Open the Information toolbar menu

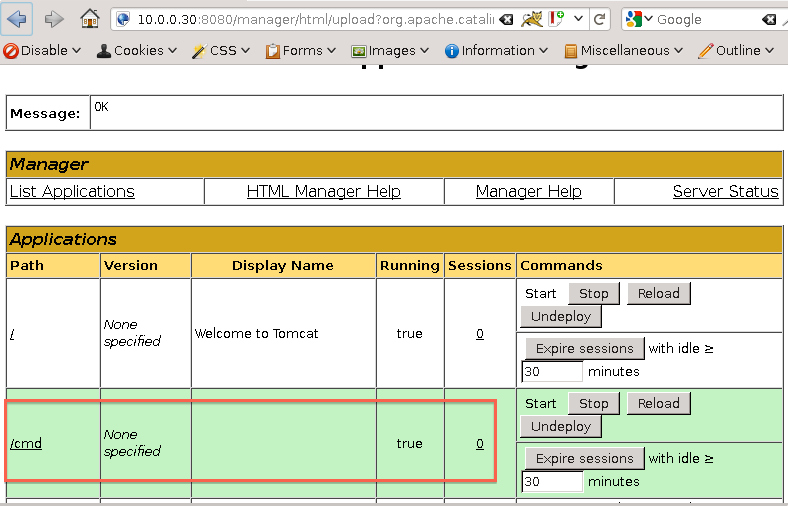point(496,50)
